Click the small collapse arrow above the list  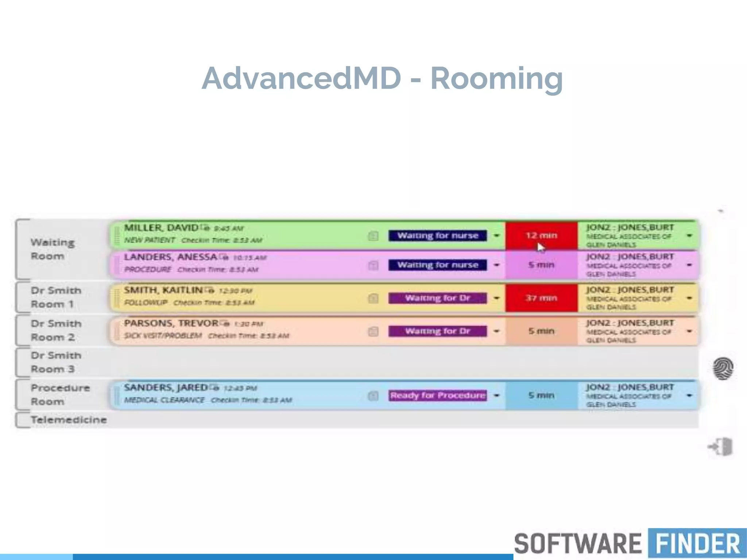point(720,211)
